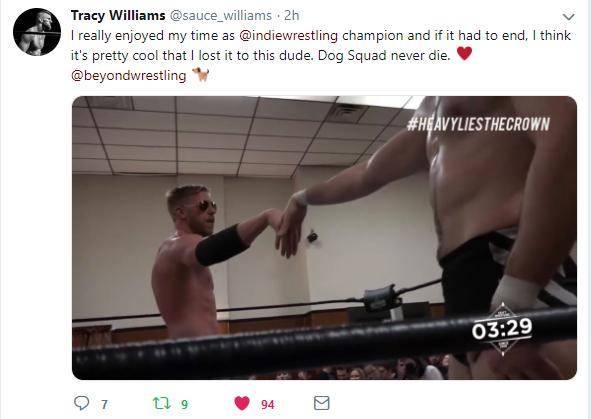Image resolution: width=591 pixels, height=419 pixels.
Task: Open Tracy Williams' profile avatar
Action: click(37, 32)
